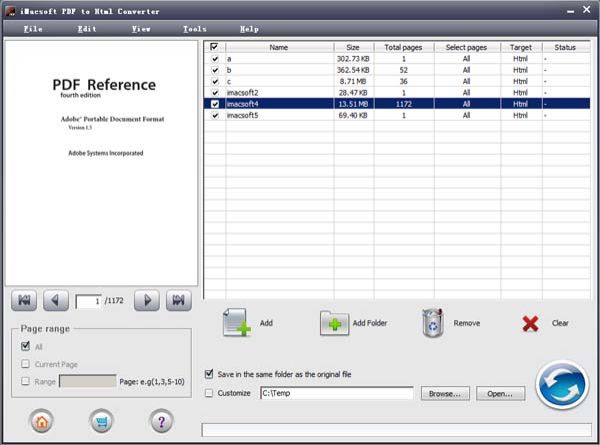Screen dimensions: 600x445
Task: Click the question mark help icon
Action: click(160, 421)
